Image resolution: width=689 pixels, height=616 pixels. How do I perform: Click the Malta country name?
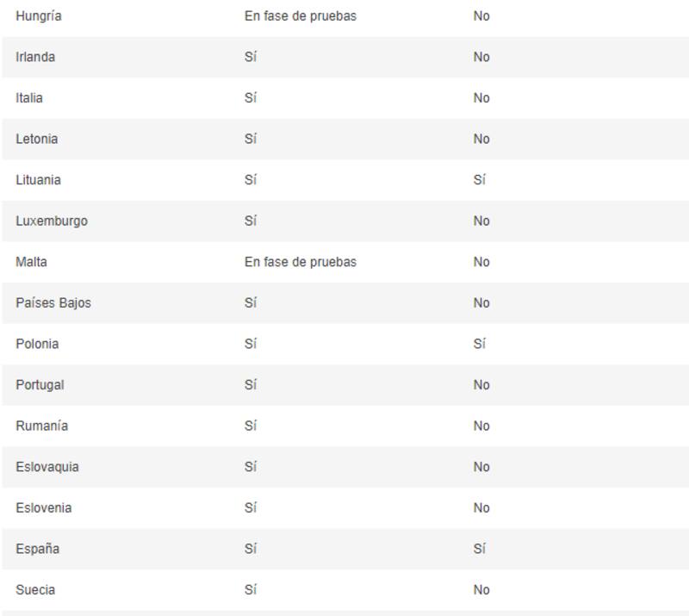(31, 262)
